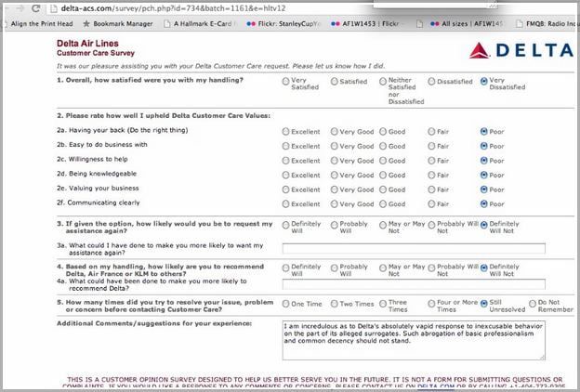580x392 pixels.
Task: Open the All sizes | AF1W14 bookmark
Action: (x=466, y=23)
